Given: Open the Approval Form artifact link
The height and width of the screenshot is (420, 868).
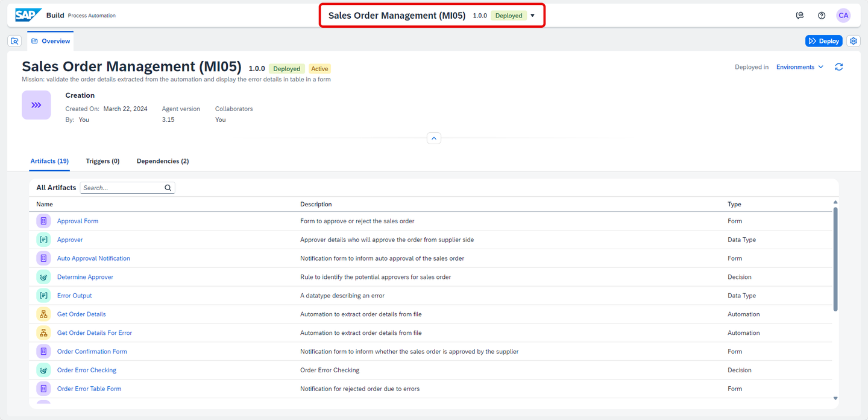Looking at the screenshot, I should tap(78, 221).
